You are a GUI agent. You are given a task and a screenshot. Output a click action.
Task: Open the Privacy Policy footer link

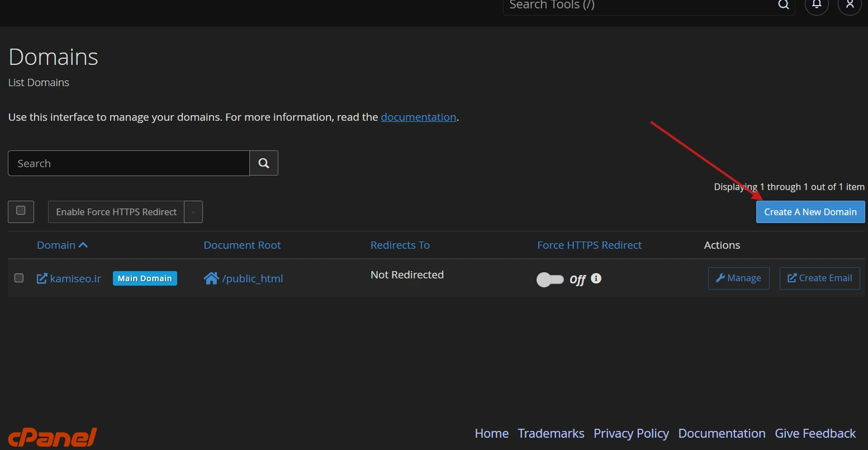tap(631, 433)
